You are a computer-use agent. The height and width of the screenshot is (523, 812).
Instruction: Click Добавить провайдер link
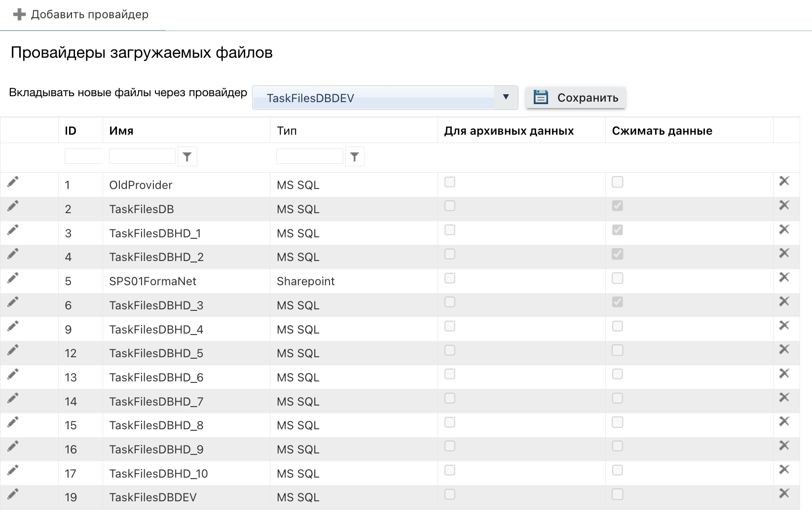(x=89, y=15)
